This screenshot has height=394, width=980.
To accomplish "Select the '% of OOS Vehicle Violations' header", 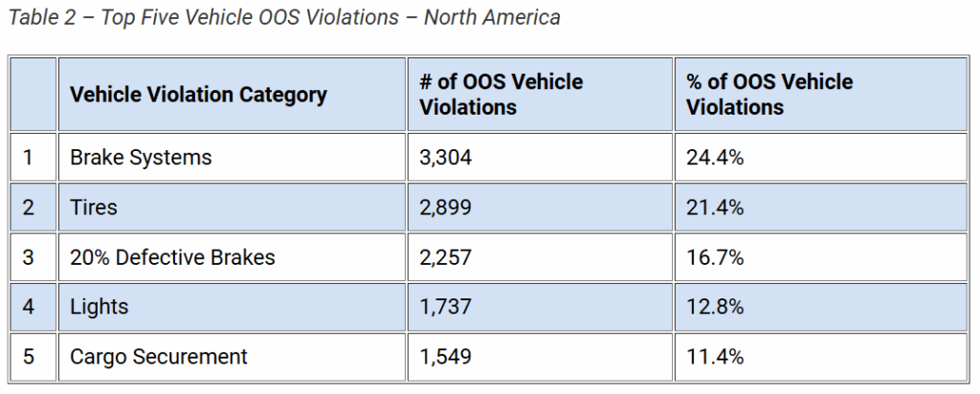I will point(768,95).
